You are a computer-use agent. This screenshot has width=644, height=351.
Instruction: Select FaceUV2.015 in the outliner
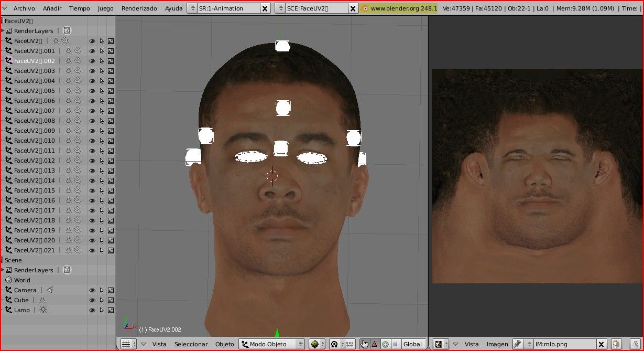coord(34,190)
